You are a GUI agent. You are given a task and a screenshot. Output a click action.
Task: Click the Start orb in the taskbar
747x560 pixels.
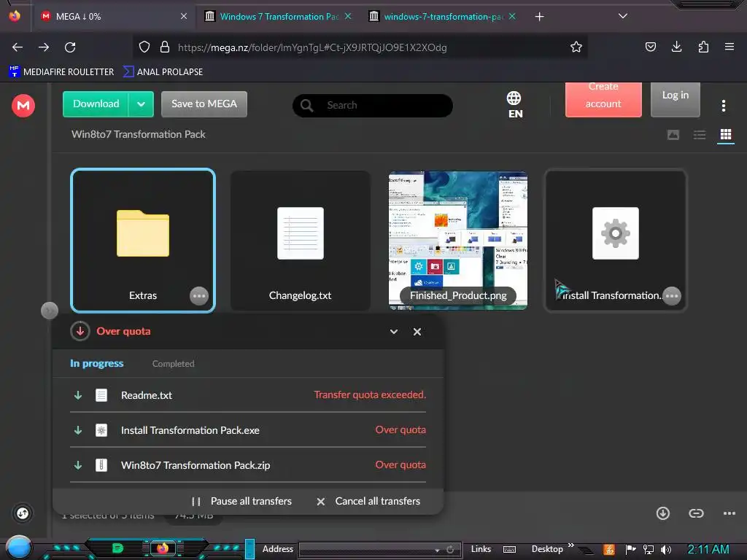click(19, 547)
